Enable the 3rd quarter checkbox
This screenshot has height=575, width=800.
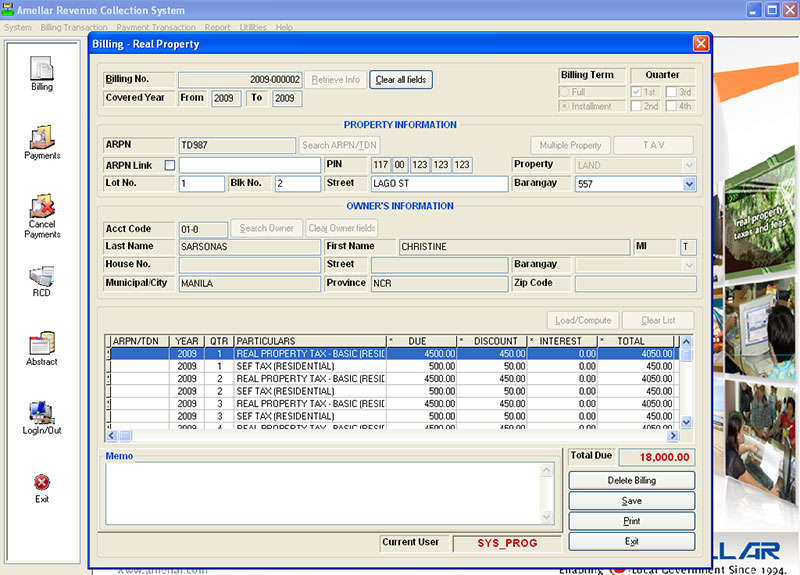(x=671, y=92)
